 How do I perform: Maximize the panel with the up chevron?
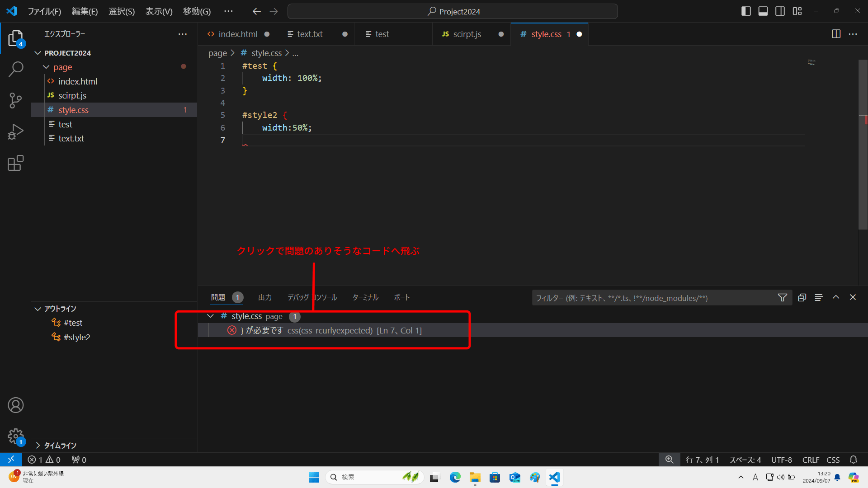[836, 297]
